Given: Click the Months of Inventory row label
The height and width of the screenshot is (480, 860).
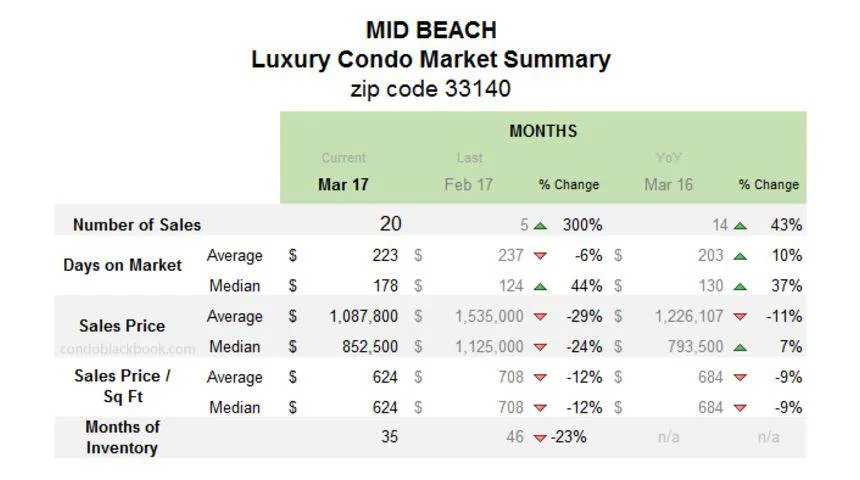Looking at the screenshot, I should pos(122,437).
